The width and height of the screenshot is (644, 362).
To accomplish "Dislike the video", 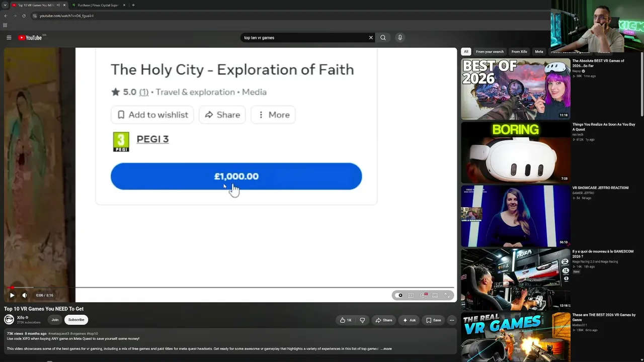I will point(362,320).
